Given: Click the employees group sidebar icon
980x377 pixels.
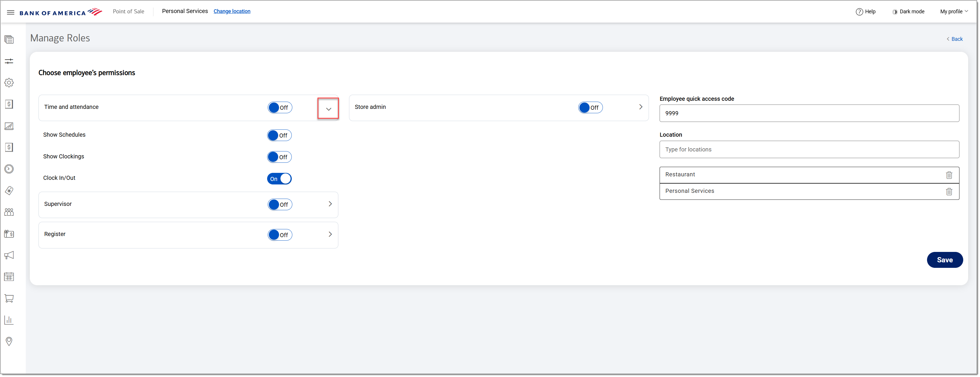Looking at the screenshot, I should pyautogui.click(x=9, y=212).
